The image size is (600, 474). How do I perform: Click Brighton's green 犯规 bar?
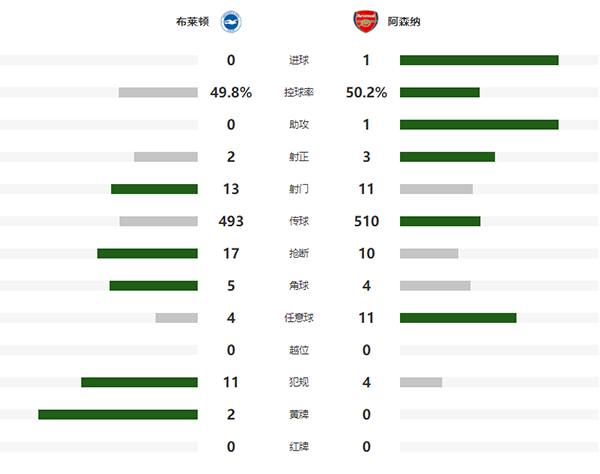click(139, 382)
